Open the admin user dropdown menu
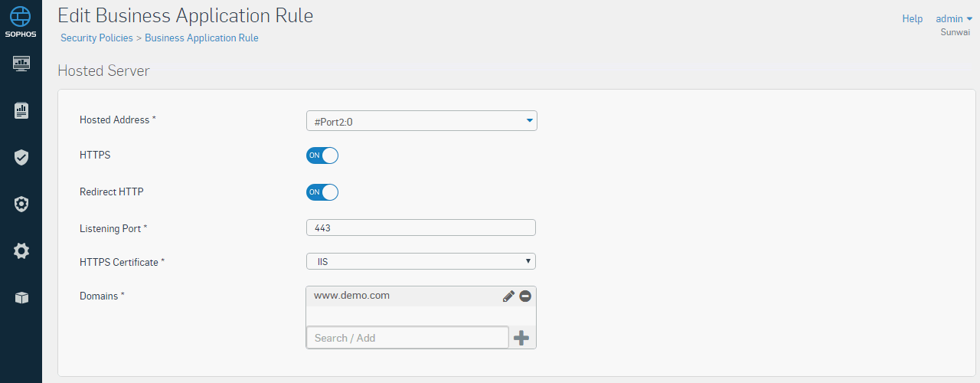 click(x=954, y=19)
